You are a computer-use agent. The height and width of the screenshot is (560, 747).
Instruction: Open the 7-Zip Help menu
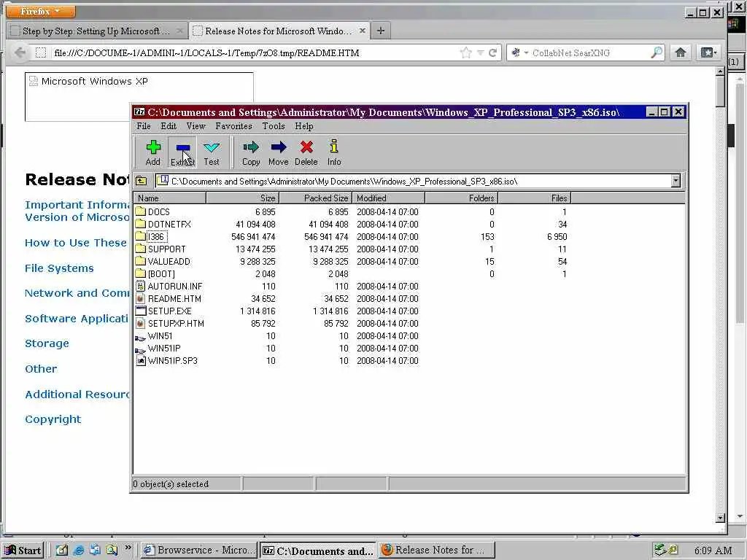[x=304, y=126]
